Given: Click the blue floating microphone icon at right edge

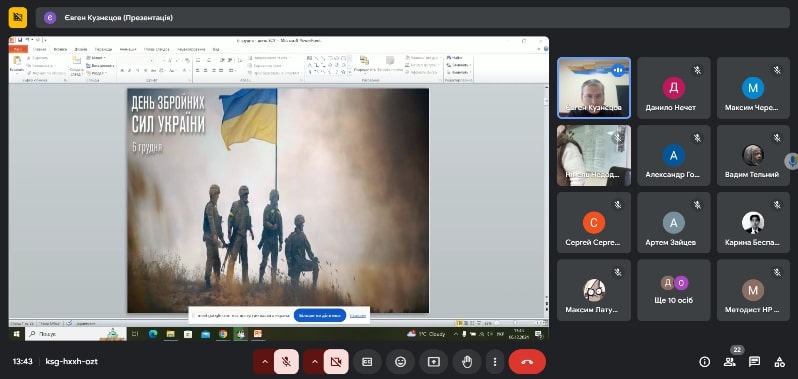Looking at the screenshot, I should pos(791,161).
